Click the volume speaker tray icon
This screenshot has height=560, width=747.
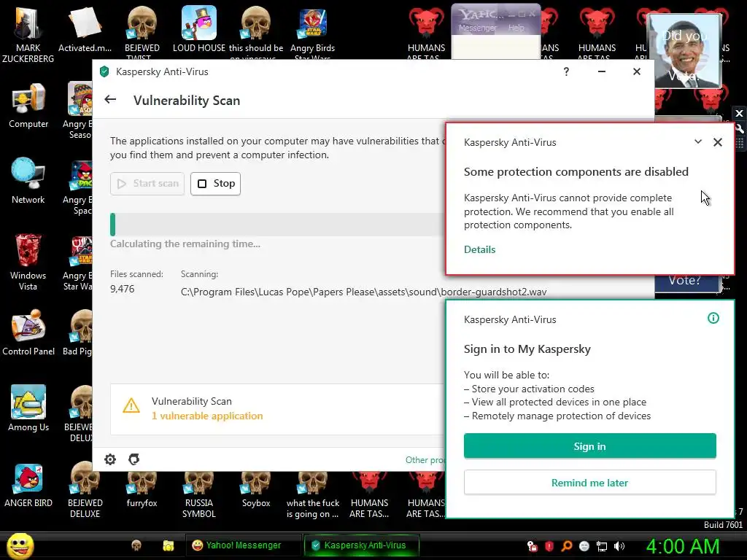[619, 546]
